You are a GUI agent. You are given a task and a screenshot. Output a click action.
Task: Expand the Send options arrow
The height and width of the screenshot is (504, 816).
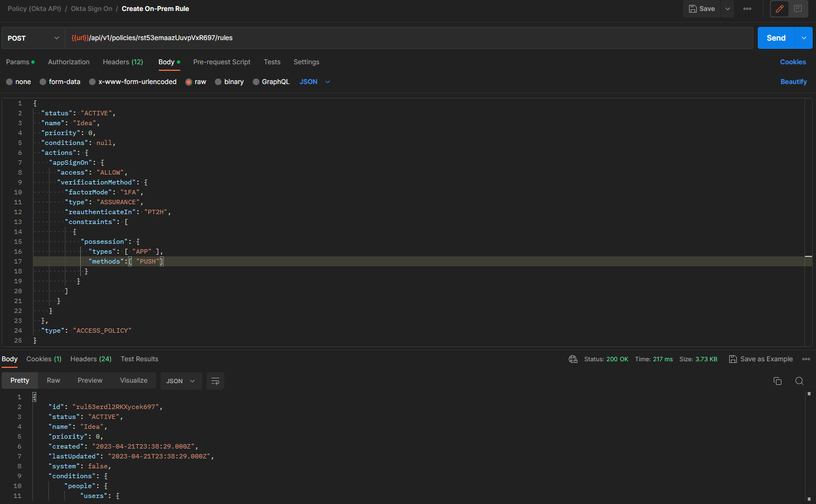click(x=804, y=38)
